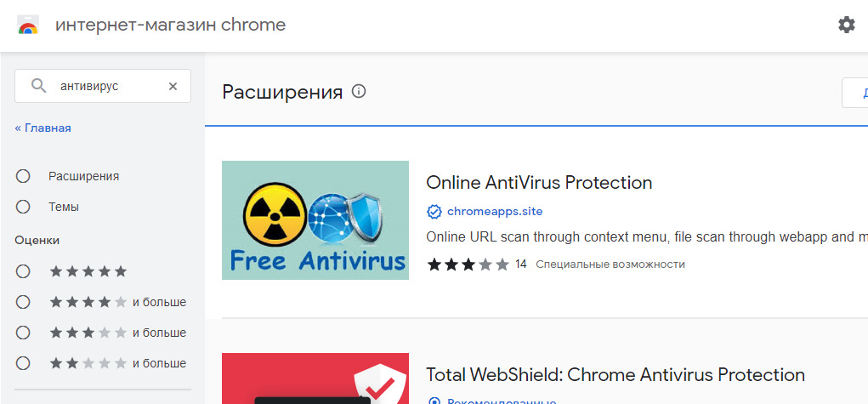Select the Темы radio button
868x404 pixels.
[23, 207]
